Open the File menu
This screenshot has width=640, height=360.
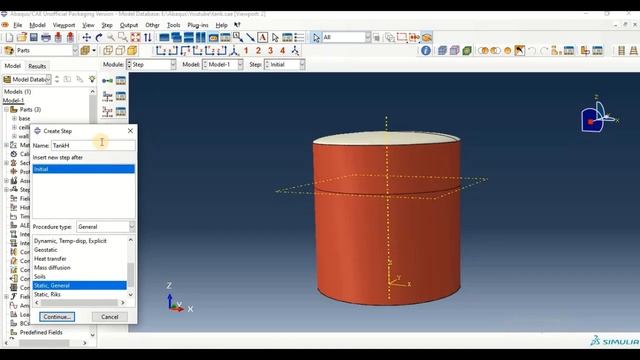coord(18,25)
